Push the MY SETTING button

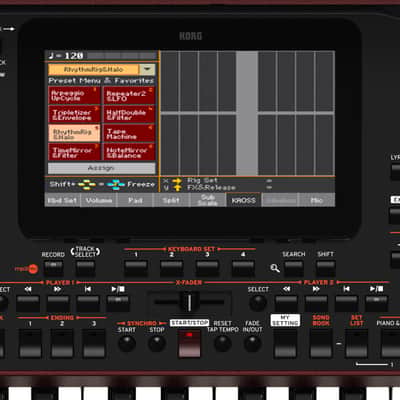click(x=285, y=343)
